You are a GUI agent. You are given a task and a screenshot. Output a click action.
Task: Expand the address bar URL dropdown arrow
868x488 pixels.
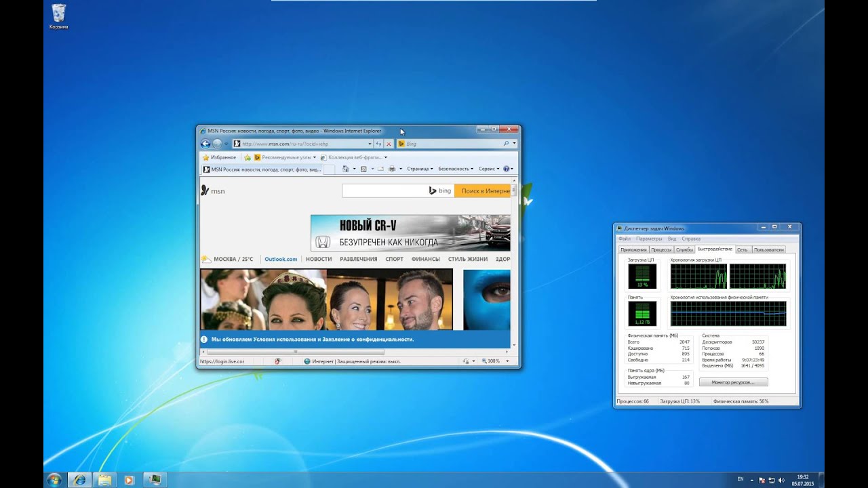[370, 144]
